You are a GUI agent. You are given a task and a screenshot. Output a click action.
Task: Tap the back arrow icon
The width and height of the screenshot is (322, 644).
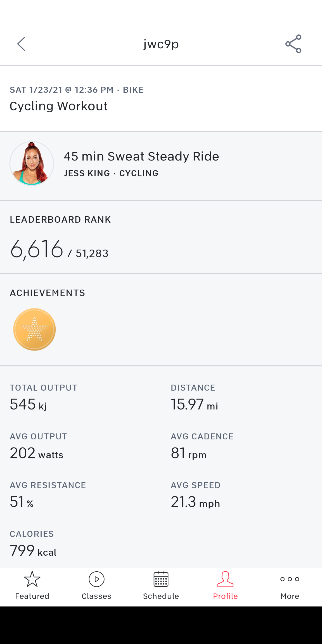pyautogui.click(x=21, y=44)
